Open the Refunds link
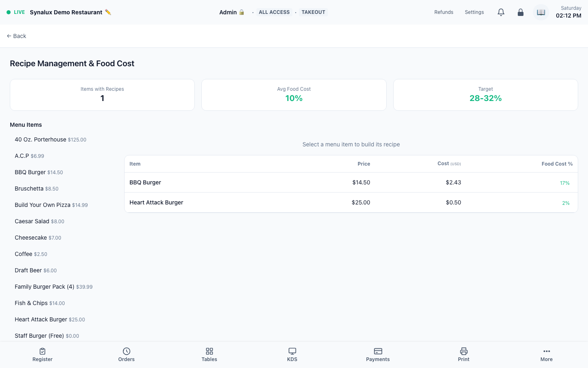Image resolution: width=588 pixels, height=368 pixels. 444,12
